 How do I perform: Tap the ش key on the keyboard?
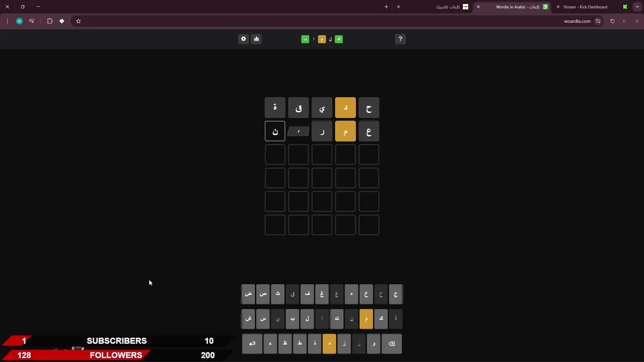[x=248, y=319]
